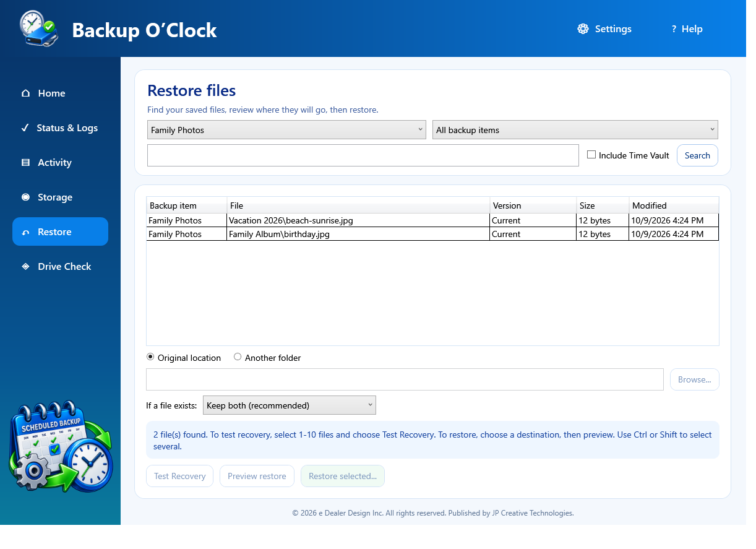Screen dimensions: 756x549
Task: Click the Activity list icon
Action: (x=25, y=163)
